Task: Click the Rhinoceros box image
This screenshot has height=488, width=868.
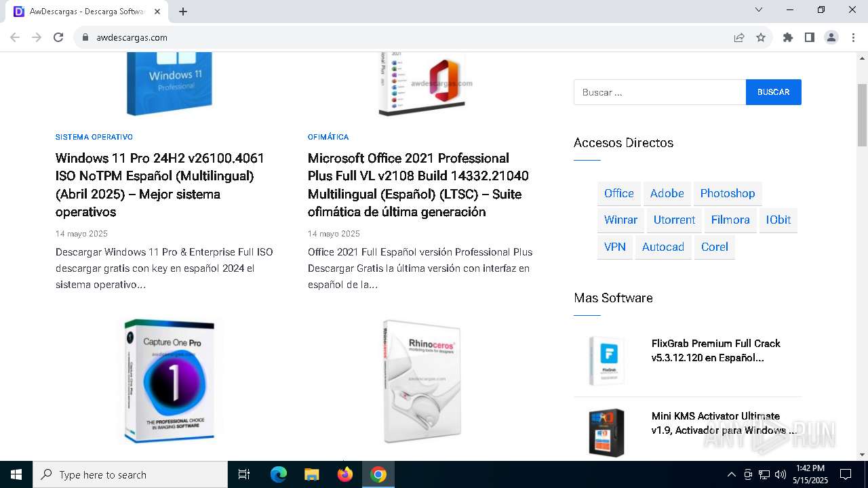Action: click(x=422, y=382)
